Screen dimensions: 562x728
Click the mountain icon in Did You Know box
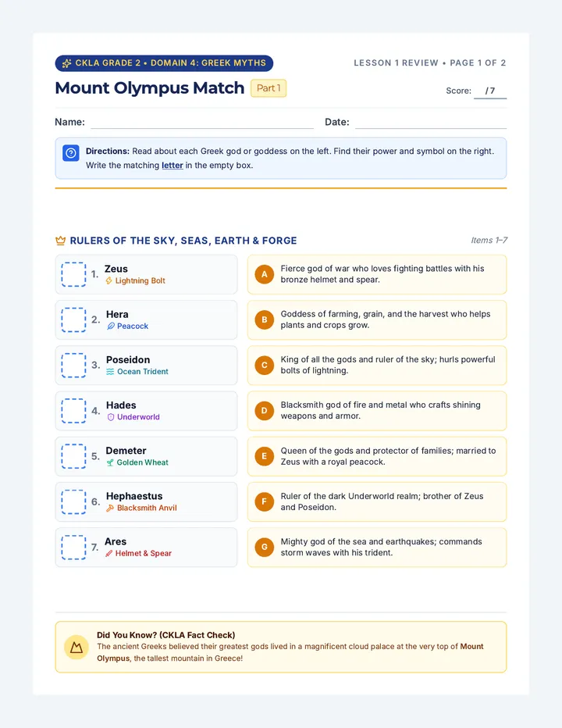(76, 648)
